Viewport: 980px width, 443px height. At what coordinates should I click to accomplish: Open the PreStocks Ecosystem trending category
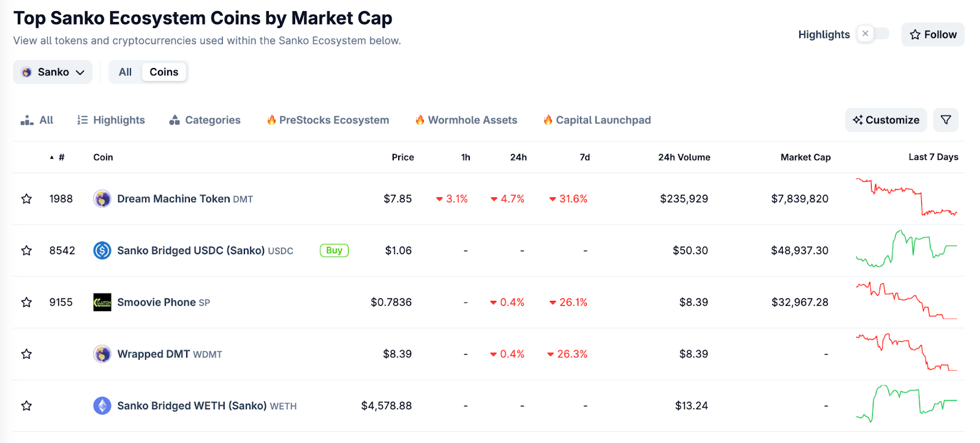pyautogui.click(x=328, y=120)
